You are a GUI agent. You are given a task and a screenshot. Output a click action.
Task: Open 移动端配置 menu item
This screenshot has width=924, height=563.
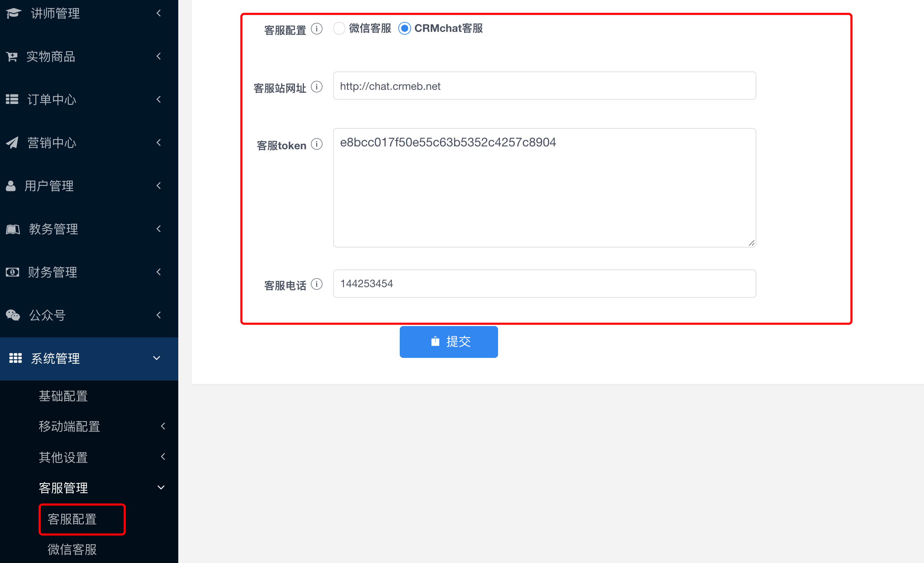coord(69,426)
